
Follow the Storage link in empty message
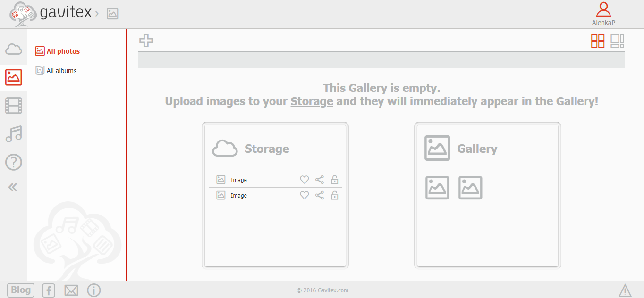pos(312,101)
